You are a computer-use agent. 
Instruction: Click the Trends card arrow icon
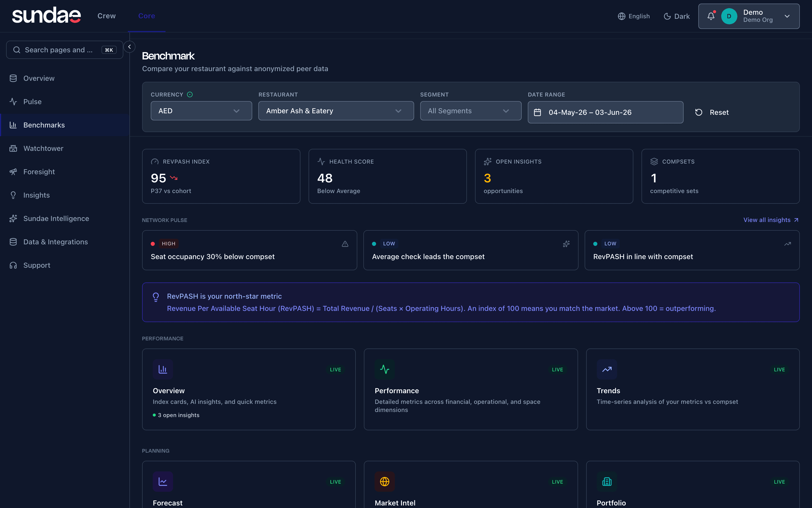coord(607,369)
